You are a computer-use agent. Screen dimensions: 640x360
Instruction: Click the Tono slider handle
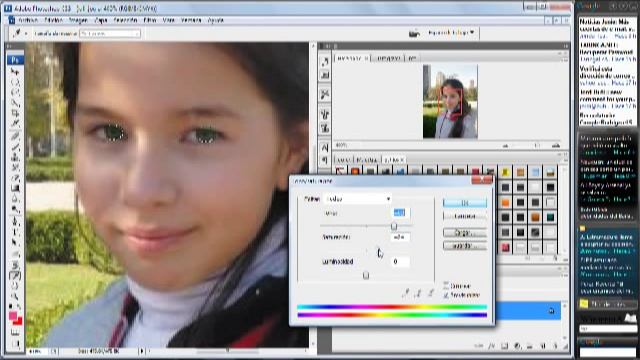tap(394, 226)
